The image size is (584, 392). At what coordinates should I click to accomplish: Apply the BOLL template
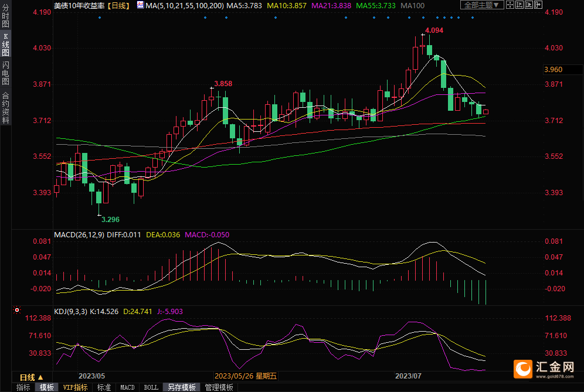151,387
